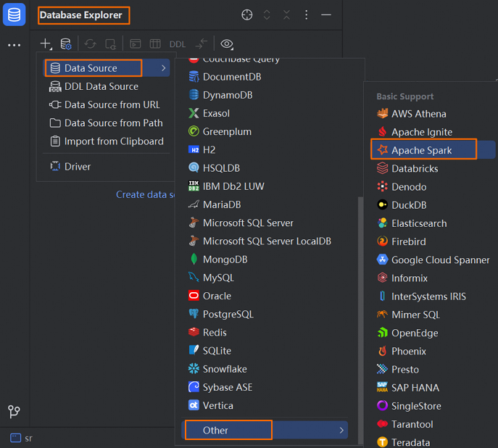Click the Collapse All icon
Image resolution: width=498 pixels, height=448 pixels.
pyautogui.click(x=286, y=14)
